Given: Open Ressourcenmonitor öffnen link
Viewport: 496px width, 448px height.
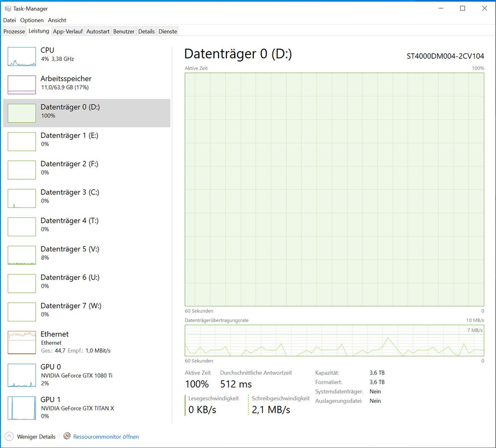Looking at the screenshot, I should (x=106, y=437).
